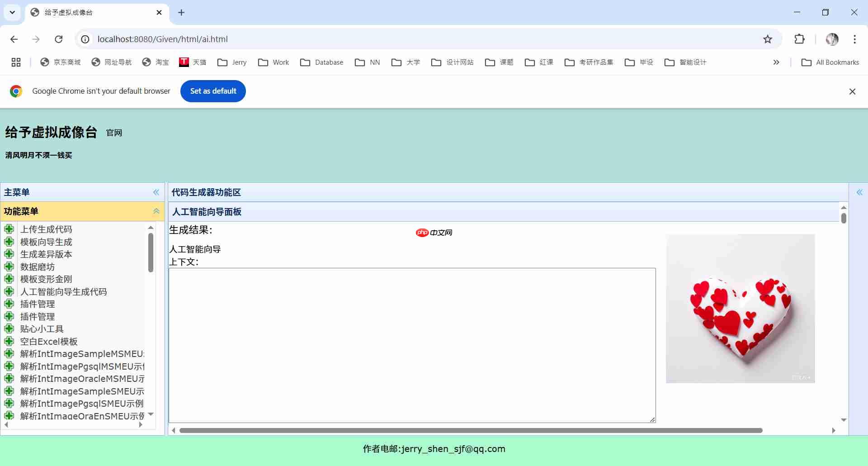Viewport: 868px width, 466px height.
Task: Open the browser extensions puzzle icon
Action: coord(799,39)
